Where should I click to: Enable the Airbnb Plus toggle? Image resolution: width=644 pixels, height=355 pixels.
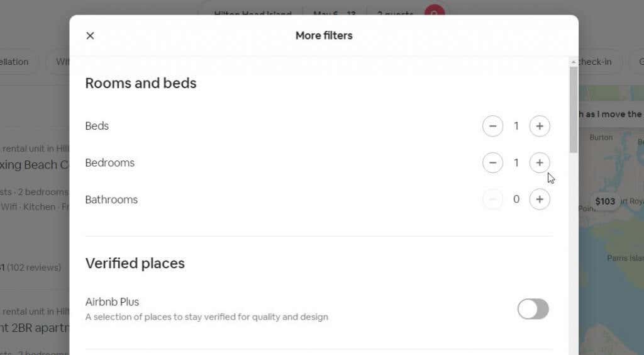click(533, 309)
